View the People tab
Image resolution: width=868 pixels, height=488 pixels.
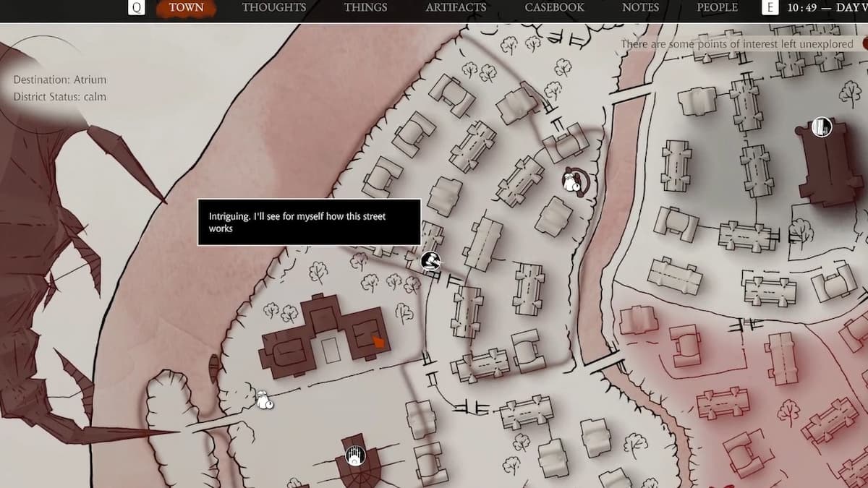pyautogui.click(x=717, y=8)
